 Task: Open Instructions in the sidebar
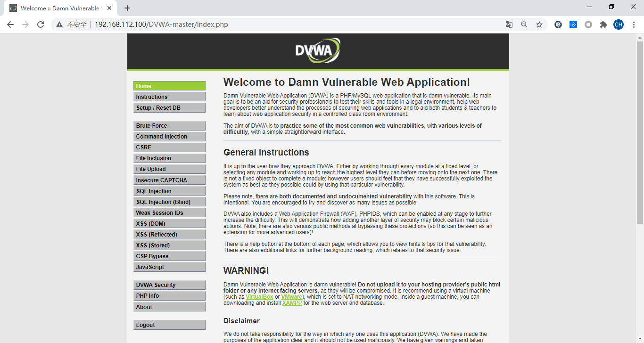pos(170,97)
